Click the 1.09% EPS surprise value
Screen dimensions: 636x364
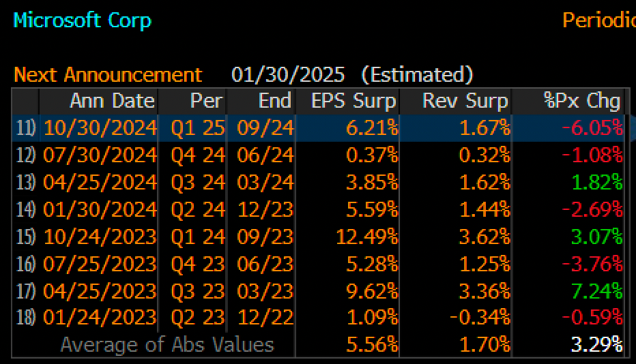(x=372, y=318)
